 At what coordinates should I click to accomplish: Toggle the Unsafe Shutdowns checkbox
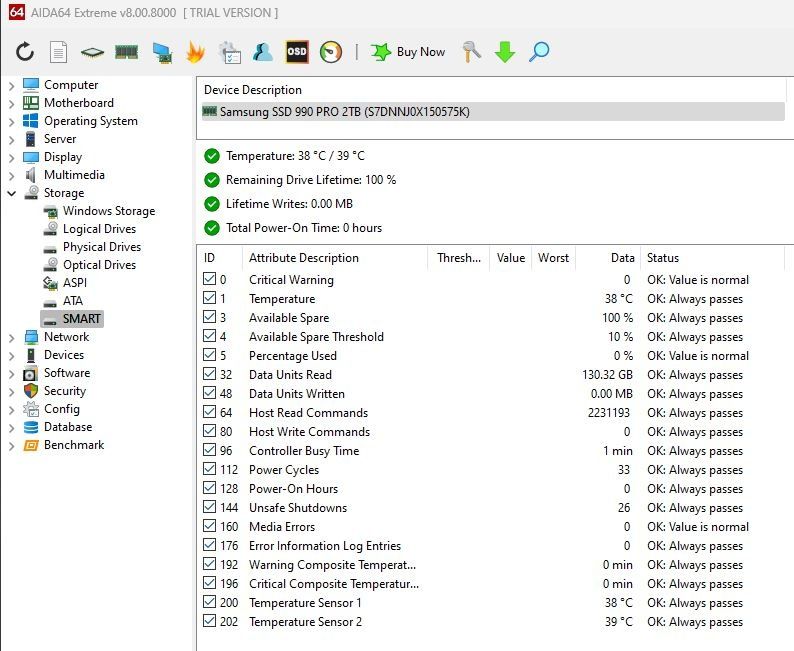209,507
